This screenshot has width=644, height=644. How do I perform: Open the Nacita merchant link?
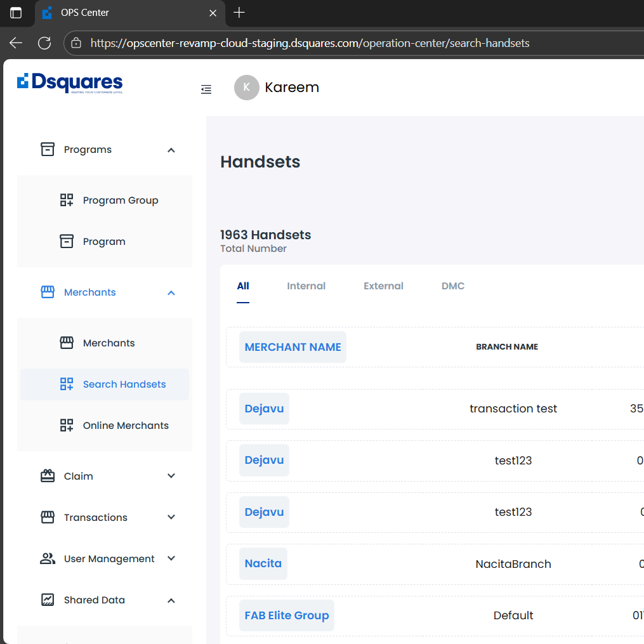click(x=263, y=563)
